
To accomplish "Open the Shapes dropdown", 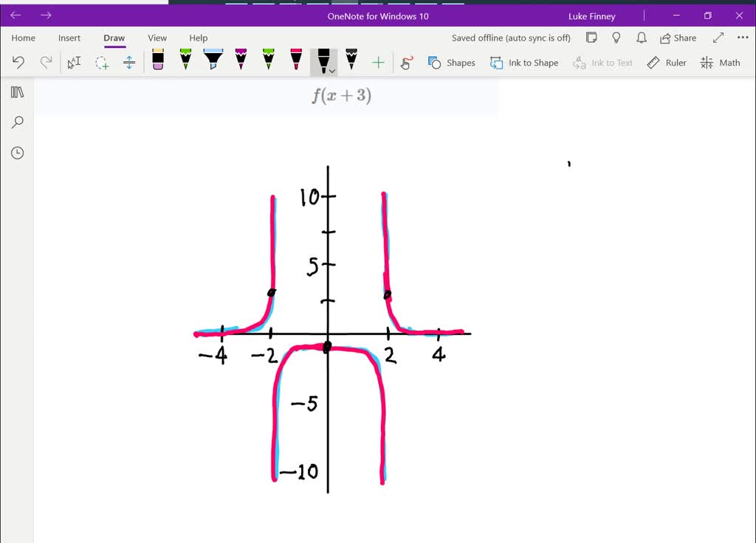I will pos(451,63).
